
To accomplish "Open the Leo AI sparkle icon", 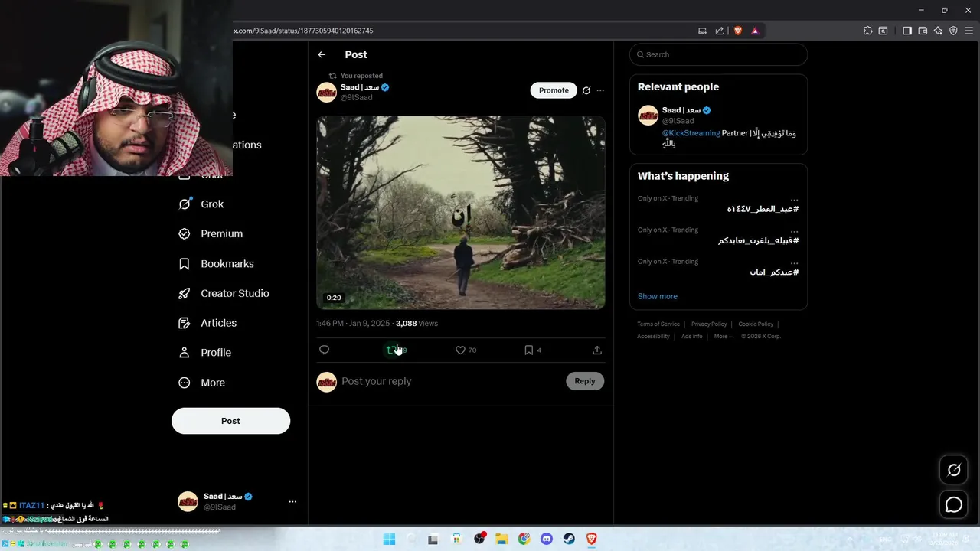I will (x=938, y=31).
